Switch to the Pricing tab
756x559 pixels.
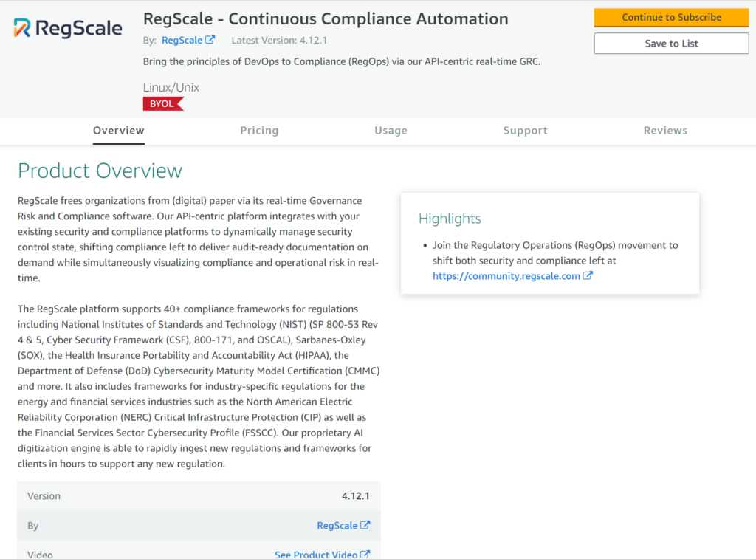click(259, 131)
